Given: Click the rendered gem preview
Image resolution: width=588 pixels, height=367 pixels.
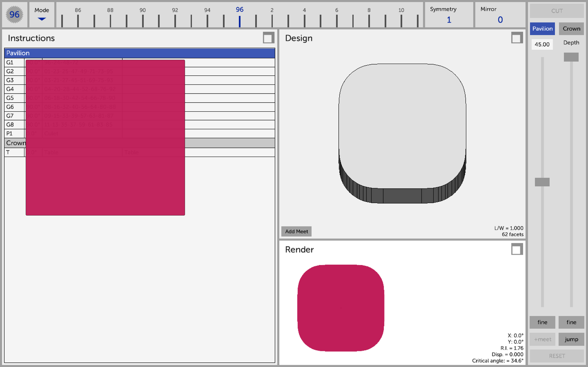Looking at the screenshot, I should click(341, 308).
